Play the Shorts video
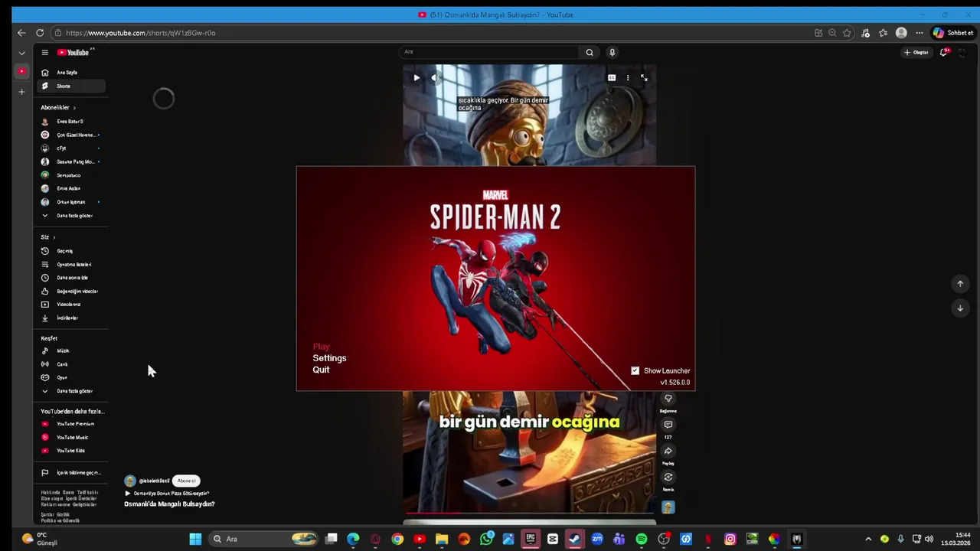This screenshot has width=980, height=551. click(416, 77)
